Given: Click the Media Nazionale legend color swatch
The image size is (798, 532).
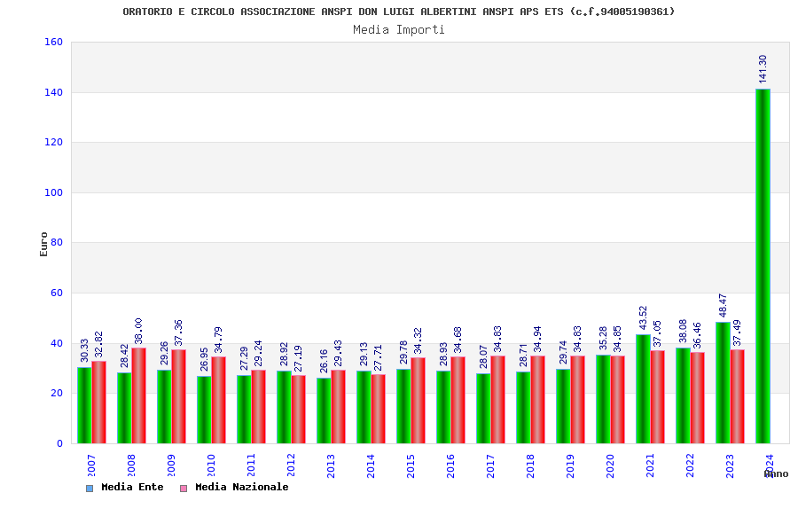Looking at the screenshot, I should pyautogui.click(x=184, y=489).
